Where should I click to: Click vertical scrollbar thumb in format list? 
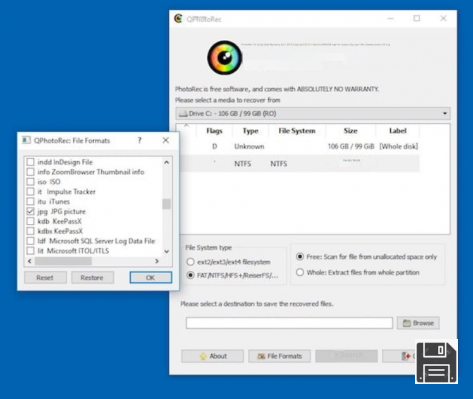click(167, 204)
